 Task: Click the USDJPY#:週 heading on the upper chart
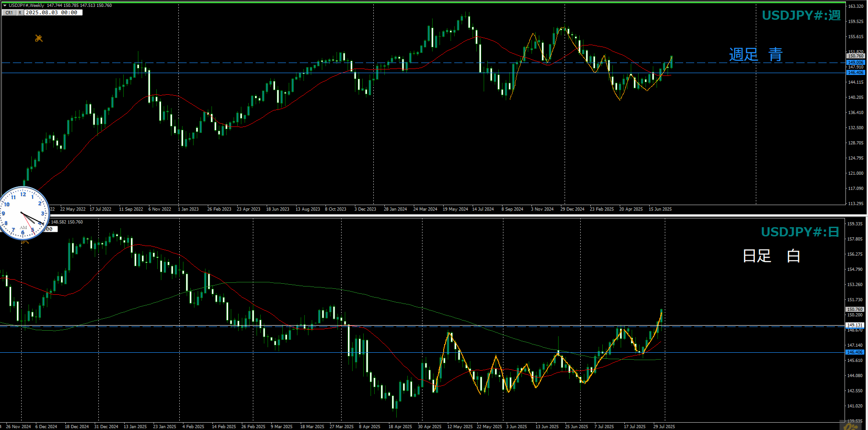pos(801,15)
